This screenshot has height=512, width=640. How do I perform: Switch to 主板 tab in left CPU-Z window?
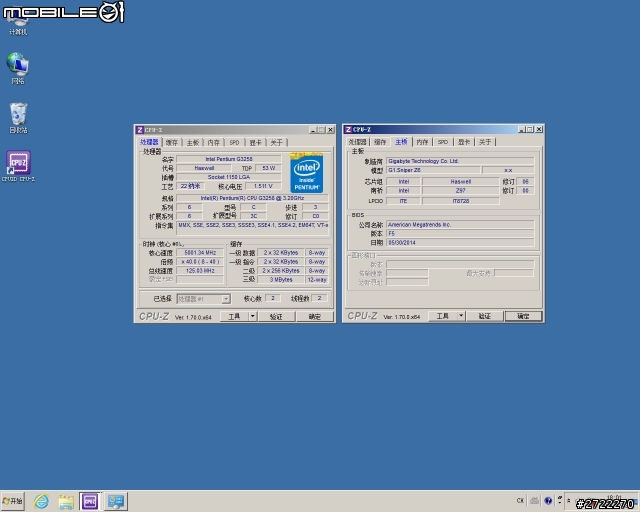click(193, 142)
